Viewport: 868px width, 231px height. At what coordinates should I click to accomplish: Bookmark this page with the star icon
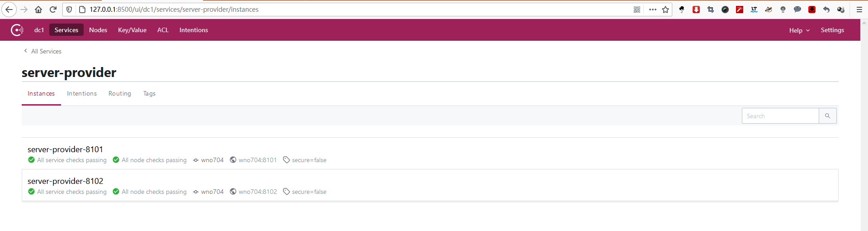tap(665, 10)
